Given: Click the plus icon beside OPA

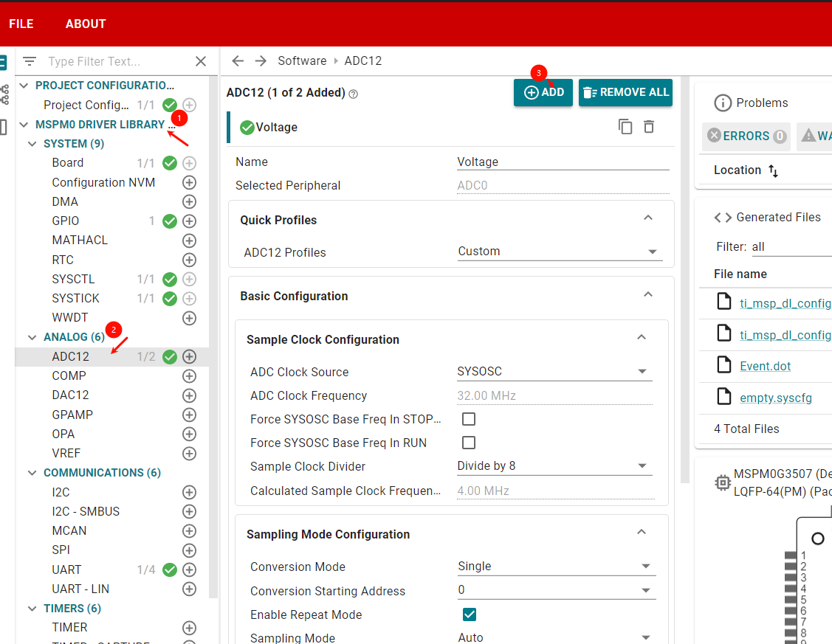Looking at the screenshot, I should (190, 434).
